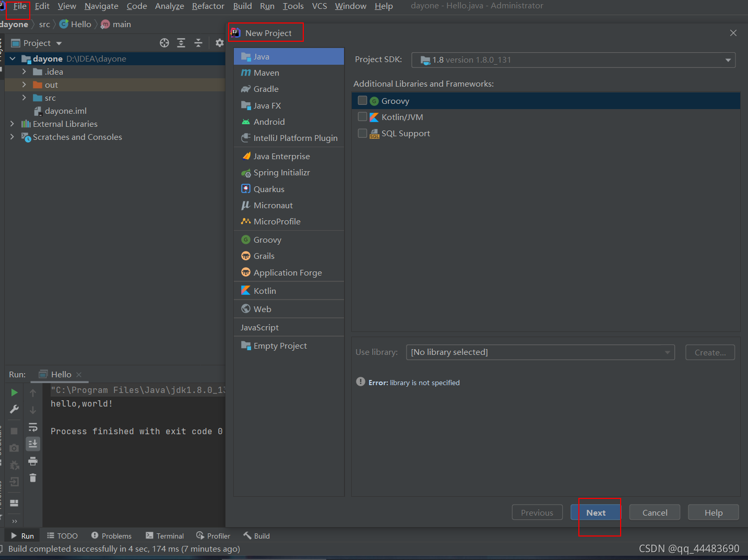
Task: Select Micronaut project type
Action: pyautogui.click(x=289, y=205)
